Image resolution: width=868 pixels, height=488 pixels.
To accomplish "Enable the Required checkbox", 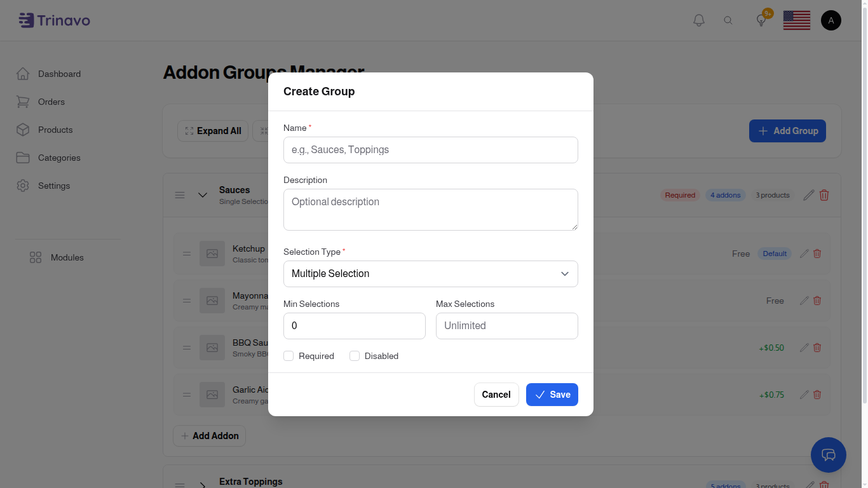I will (x=288, y=356).
